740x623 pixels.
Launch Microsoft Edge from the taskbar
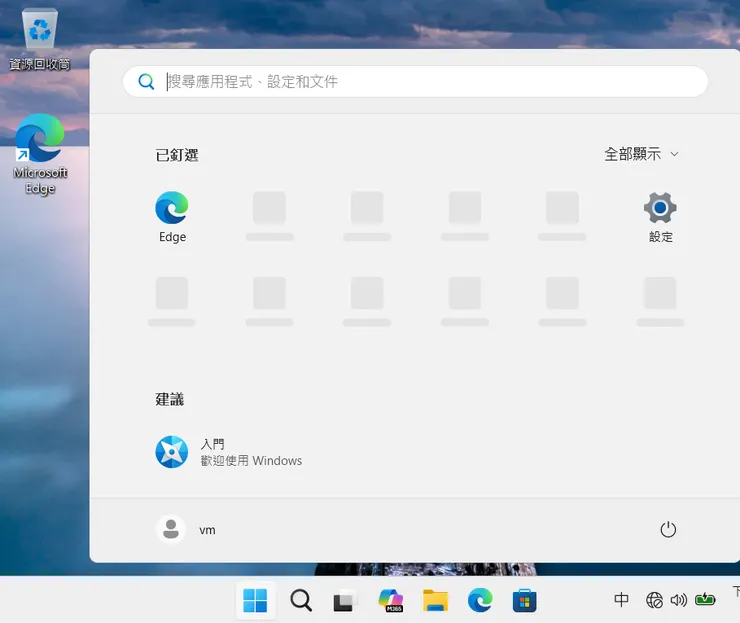point(480,600)
